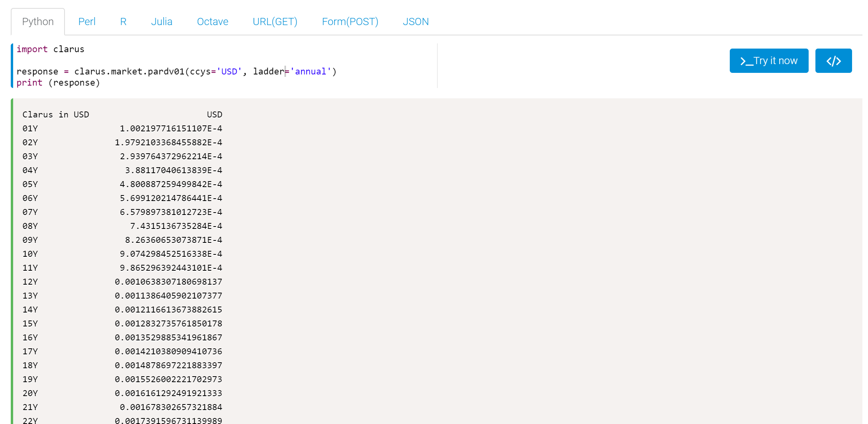Click the 15Y row label
This screenshot has width=868, height=424.
click(x=30, y=324)
